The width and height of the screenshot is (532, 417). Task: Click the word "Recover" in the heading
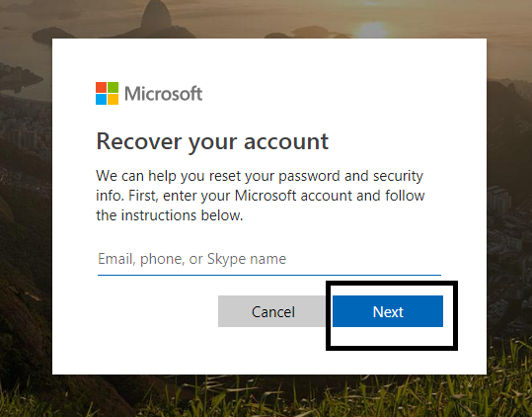(x=139, y=141)
